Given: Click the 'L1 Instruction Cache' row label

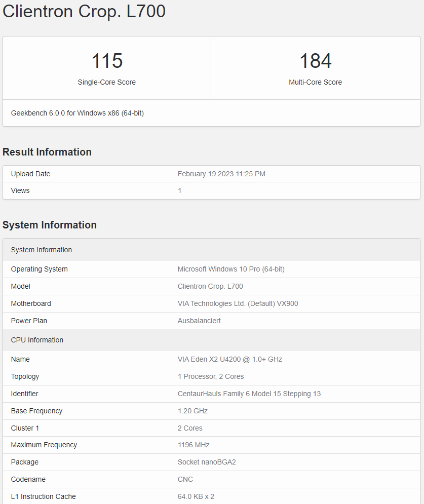Looking at the screenshot, I should click(x=44, y=496).
